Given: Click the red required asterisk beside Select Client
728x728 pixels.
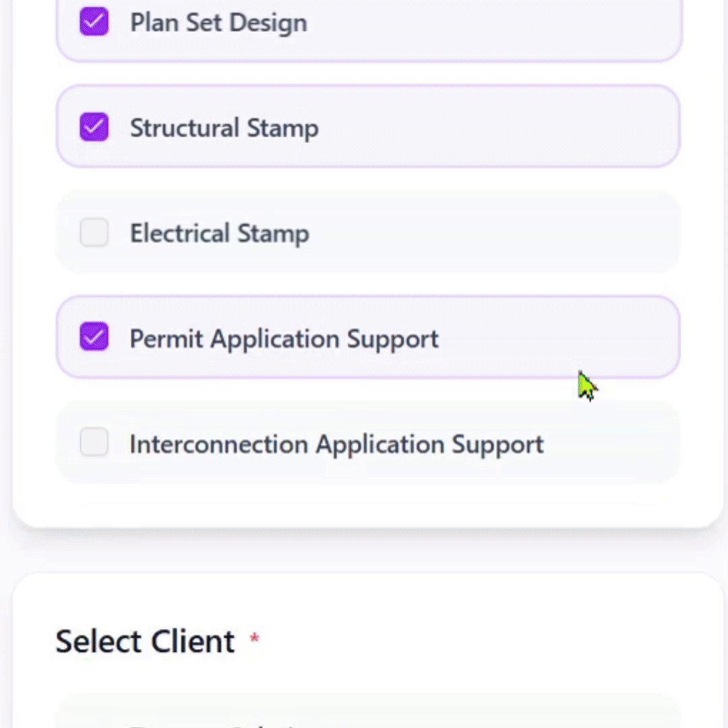Looking at the screenshot, I should (255, 638).
